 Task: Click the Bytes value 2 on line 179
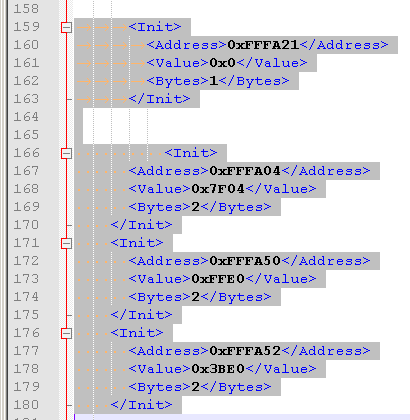point(196,387)
